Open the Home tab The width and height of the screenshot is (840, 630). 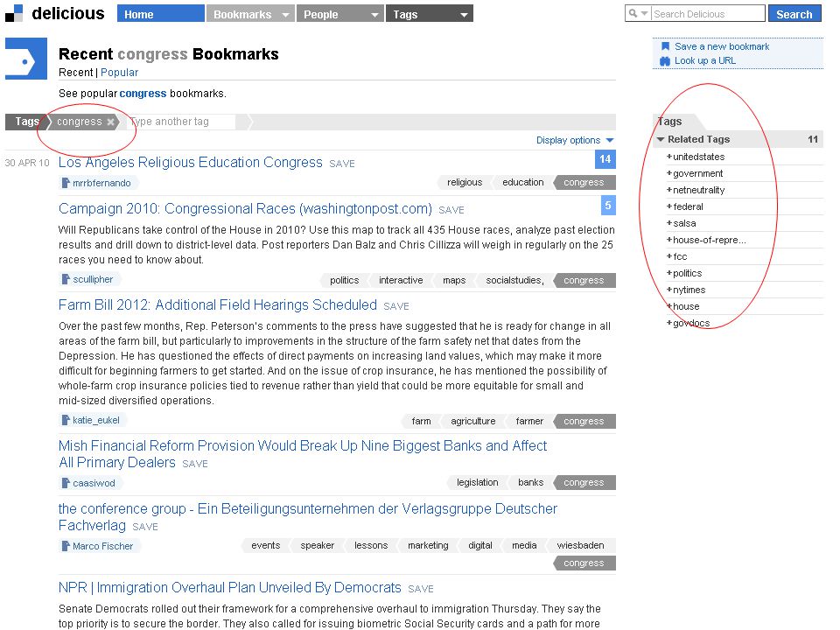pyautogui.click(x=161, y=14)
